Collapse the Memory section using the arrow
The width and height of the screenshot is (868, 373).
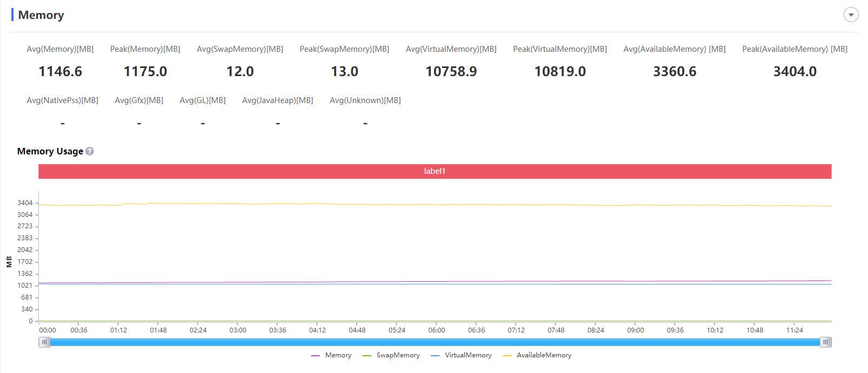tap(851, 15)
